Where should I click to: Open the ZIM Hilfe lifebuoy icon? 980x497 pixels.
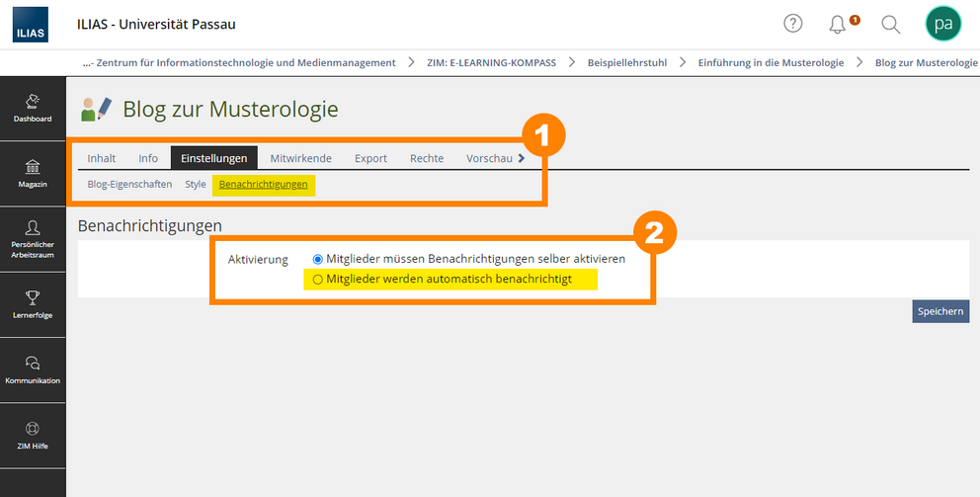33,437
